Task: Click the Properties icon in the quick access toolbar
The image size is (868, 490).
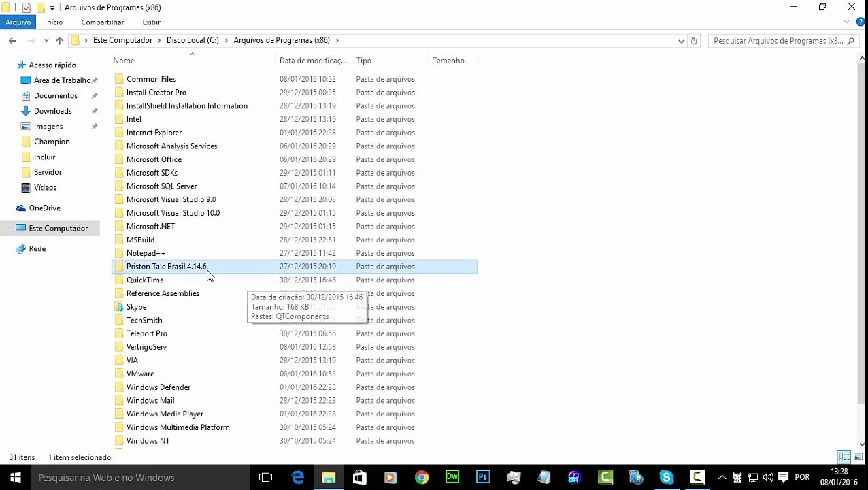Action: pos(26,7)
